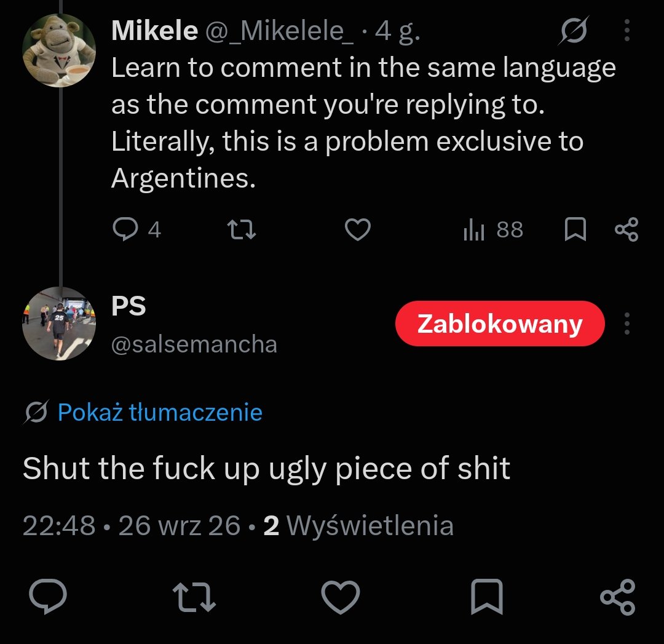The width and height of the screenshot is (664, 644).
Task: Open Mikele's monkey profile picture
Action: (x=59, y=50)
